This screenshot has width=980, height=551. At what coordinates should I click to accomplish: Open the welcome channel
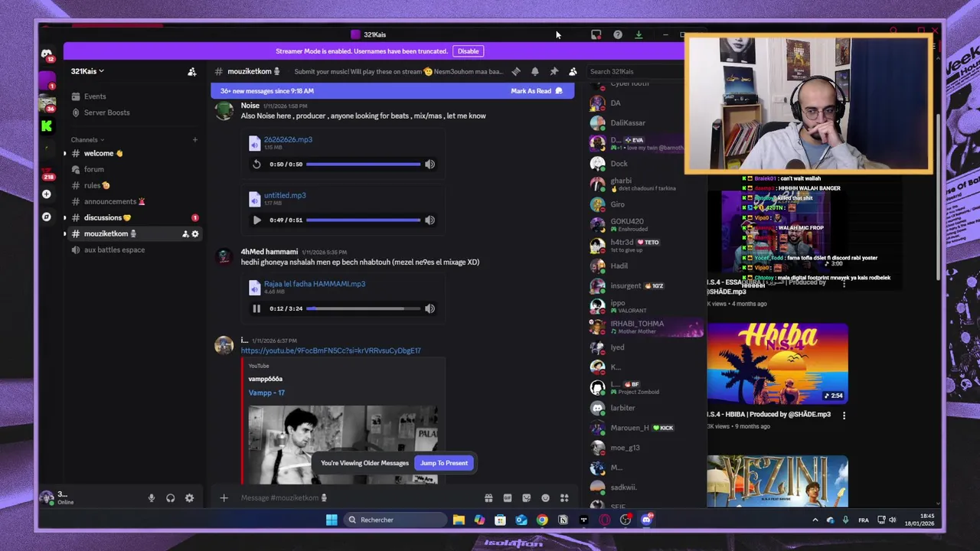click(x=134, y=154)
